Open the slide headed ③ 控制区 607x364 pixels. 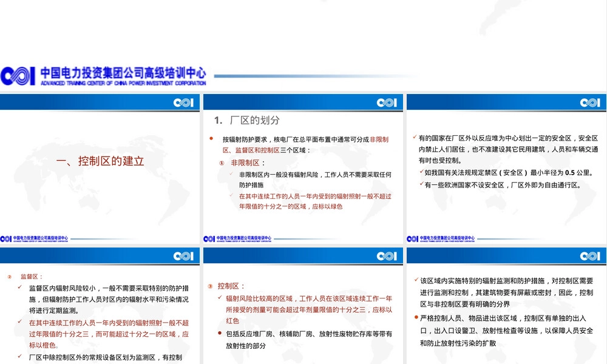tap(303, 306)
